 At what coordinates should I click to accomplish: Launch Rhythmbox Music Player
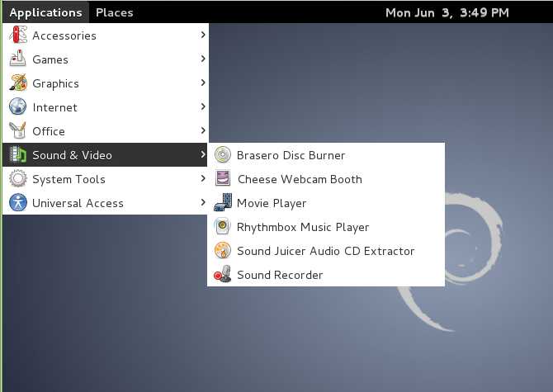303,227
